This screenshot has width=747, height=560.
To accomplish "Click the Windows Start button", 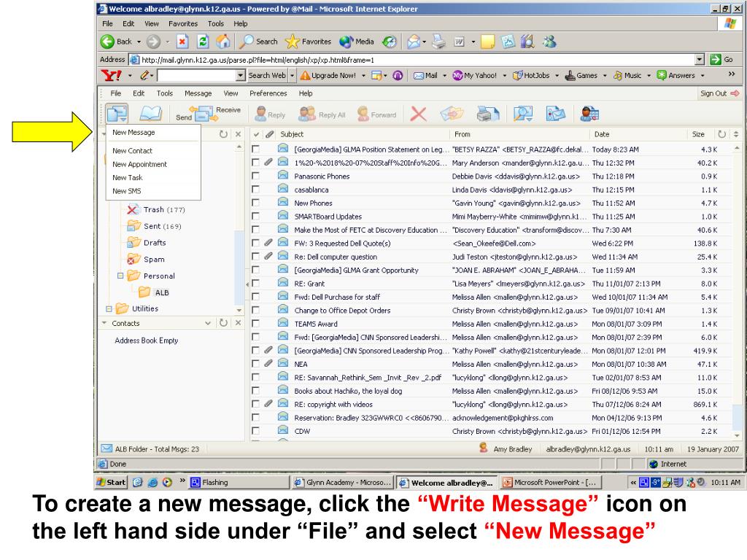I will coord(111,483).
